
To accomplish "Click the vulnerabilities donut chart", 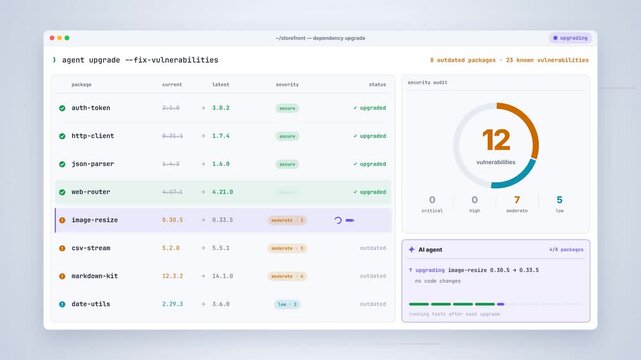I will (x=496, y=145).
